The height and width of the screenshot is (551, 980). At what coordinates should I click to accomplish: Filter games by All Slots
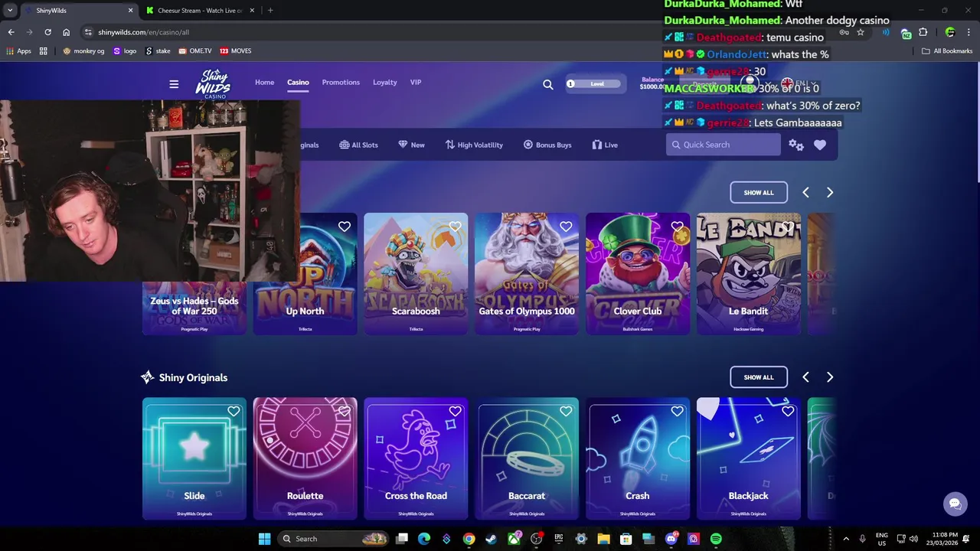coord(358,145)
